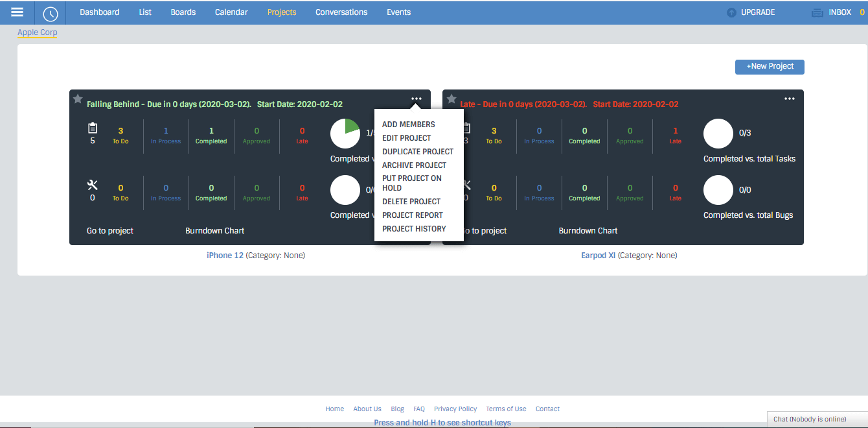868x428 pixels.
Task: Open the Conversations tab
Action: [341, 12]
